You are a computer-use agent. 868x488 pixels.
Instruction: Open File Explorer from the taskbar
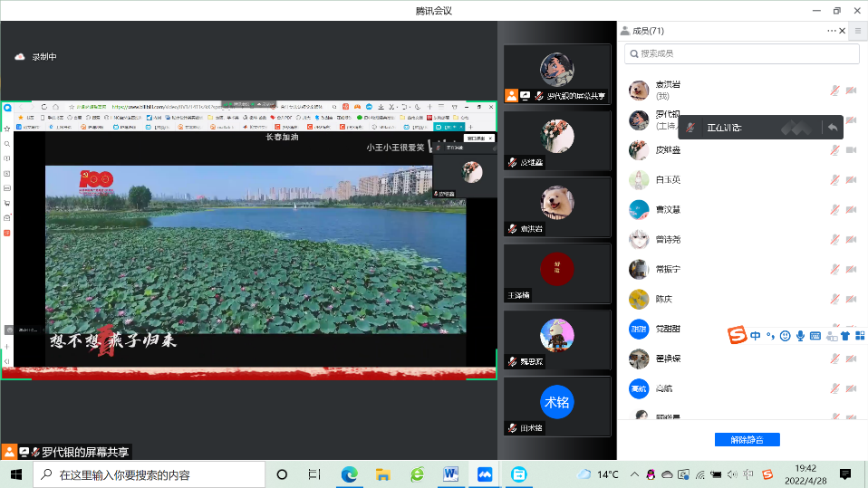pyautogui.click(x=383, y=474)
